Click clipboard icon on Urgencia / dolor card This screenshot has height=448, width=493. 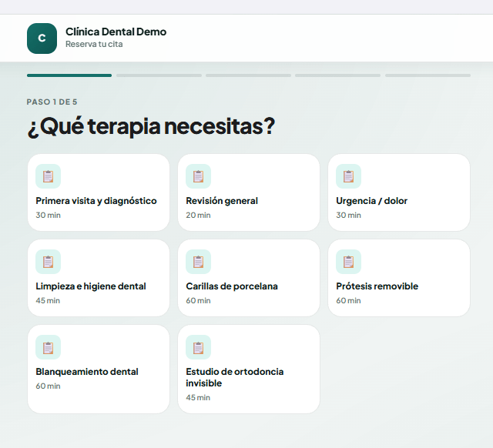pyautogui.click(x=349, y=176)
